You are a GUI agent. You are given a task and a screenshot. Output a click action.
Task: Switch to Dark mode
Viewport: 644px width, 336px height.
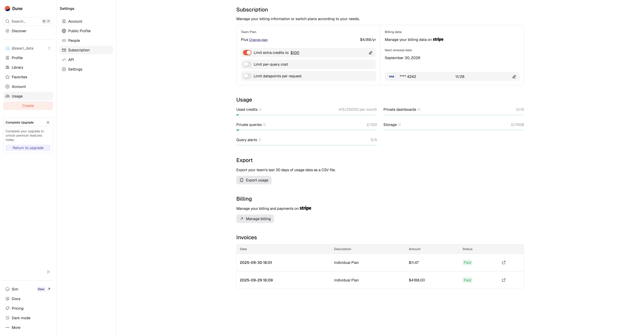point(21,318)
